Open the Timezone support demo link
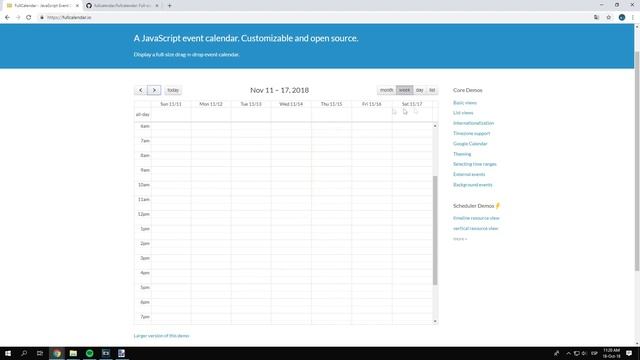The image size is (640, 360). tap(471, 133)
